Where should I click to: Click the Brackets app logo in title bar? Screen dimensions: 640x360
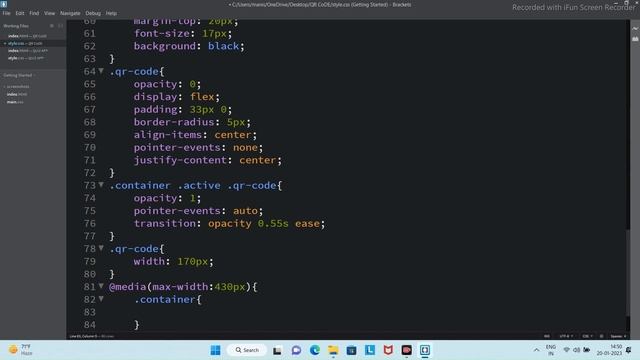pos(4,4)
